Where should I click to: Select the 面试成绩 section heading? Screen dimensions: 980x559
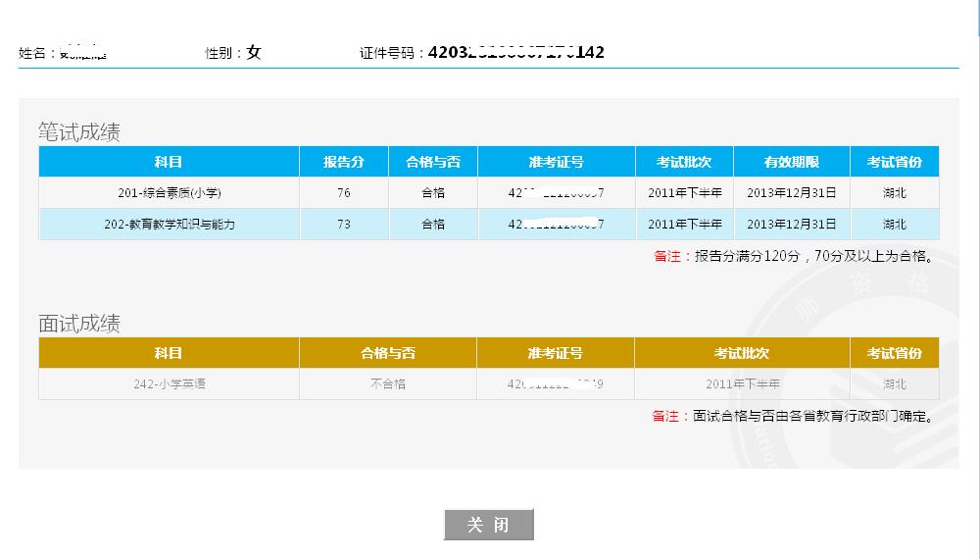click(79, 324)
